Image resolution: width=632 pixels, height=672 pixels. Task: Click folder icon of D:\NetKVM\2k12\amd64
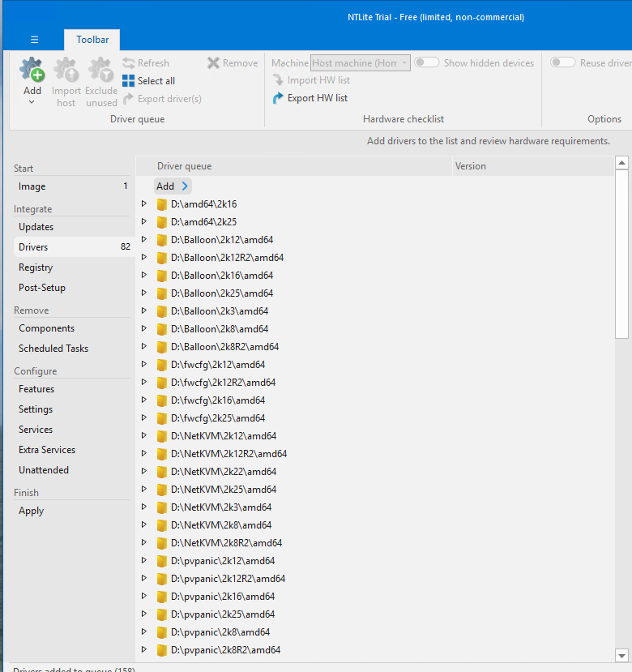click(x=161, y=436)
